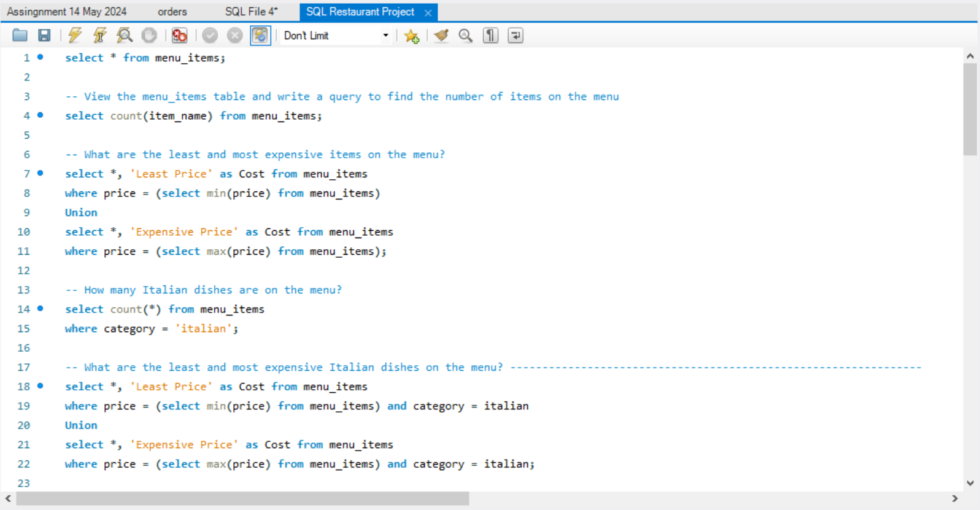Close the SQL Restaurant Project tab
Viewport: 980px width, 510px height.
[428, 12]
